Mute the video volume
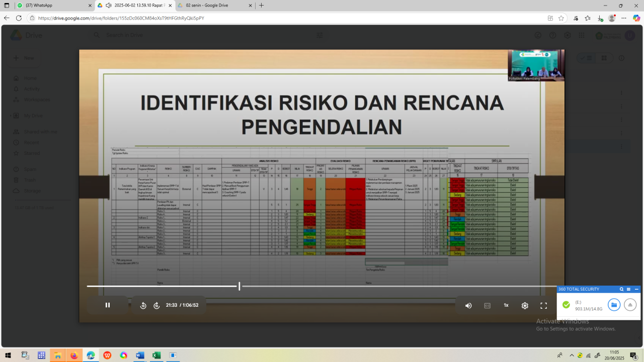644x362 pixels. pos(468,305)
